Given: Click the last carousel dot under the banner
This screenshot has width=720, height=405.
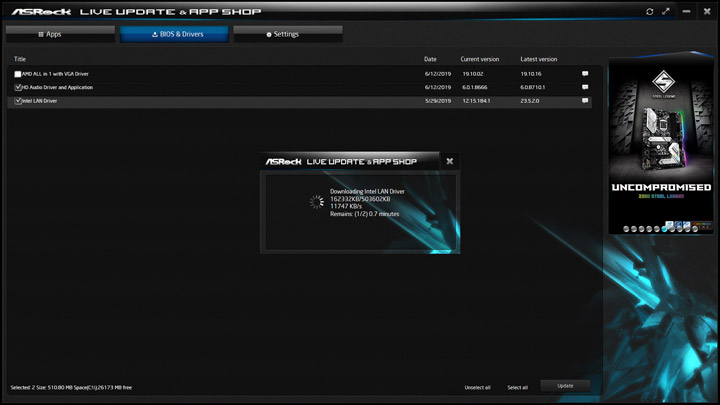Looking at the screenshot, I should point(695,229).
